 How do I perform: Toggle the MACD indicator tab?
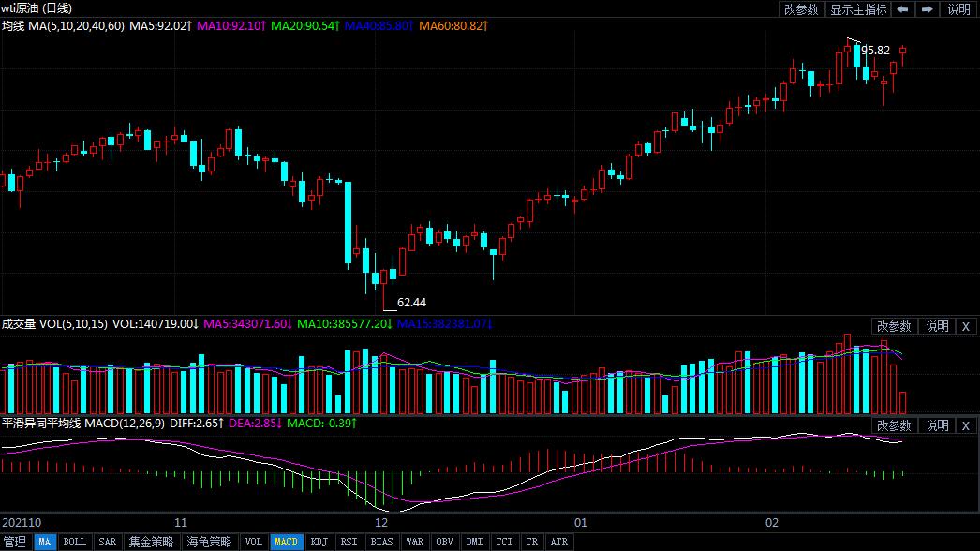click(x=287, y=542)
